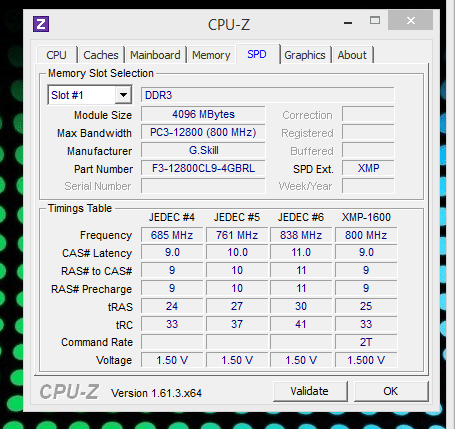
Task: Click the Voltage row label
Action: tap(114, 360)
